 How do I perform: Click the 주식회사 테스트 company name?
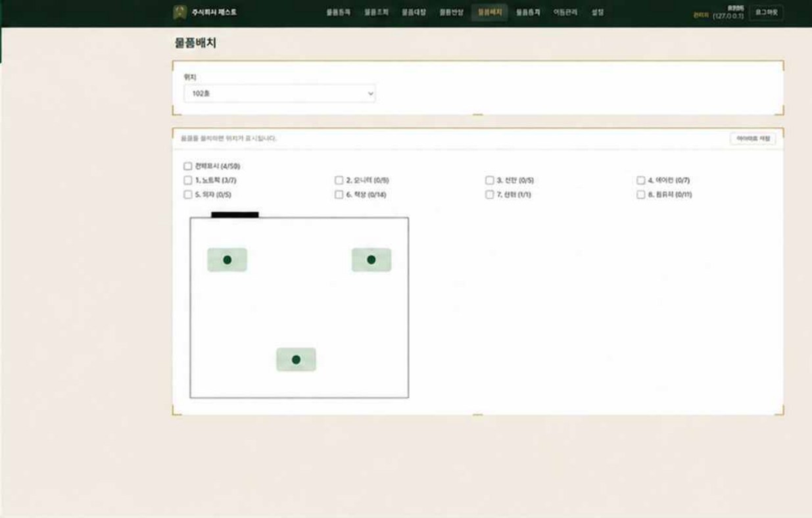click(x=214, y=12)
